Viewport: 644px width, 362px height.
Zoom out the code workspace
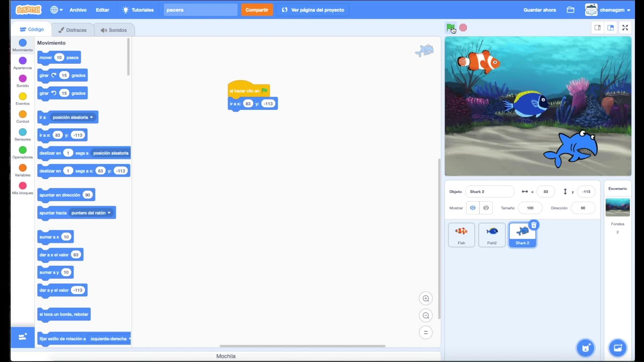426,315
